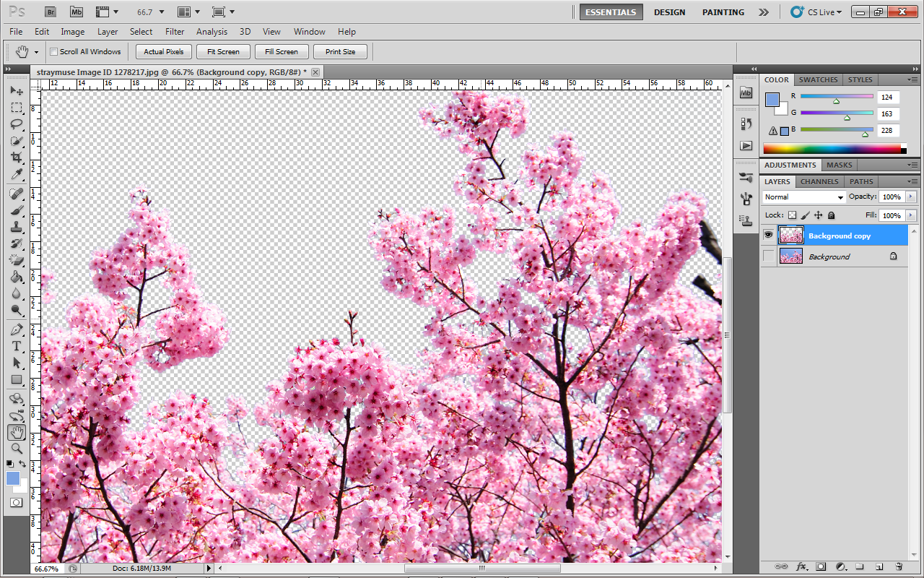Image resolution: width=924 pixels, height=578 pixels.
Task: Select the History Brush tool
Action: click(17, 243)
